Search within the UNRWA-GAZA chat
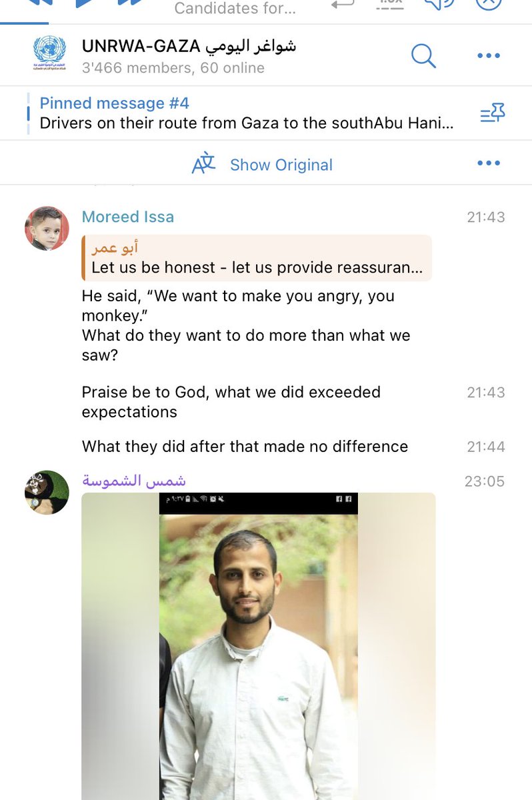The width and height of the screenshot is (532, 800). pyautogui.click(x=423, y=56)
